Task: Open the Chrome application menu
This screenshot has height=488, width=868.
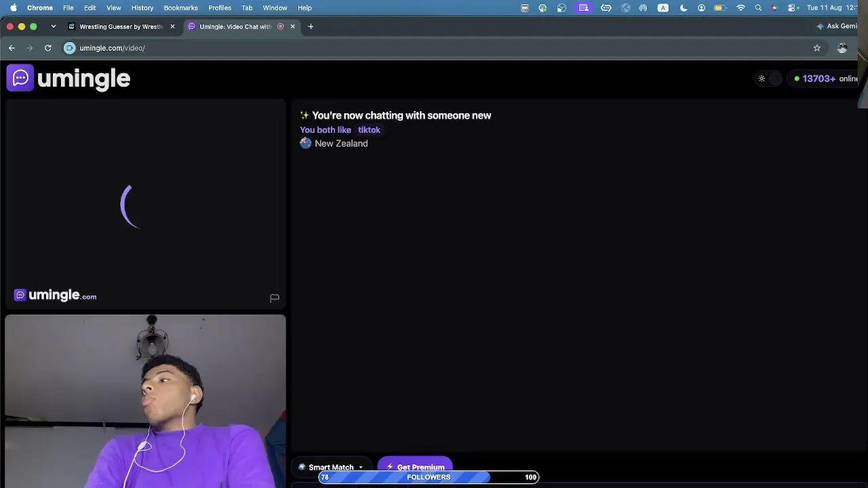Action: [x=40, y=7]
